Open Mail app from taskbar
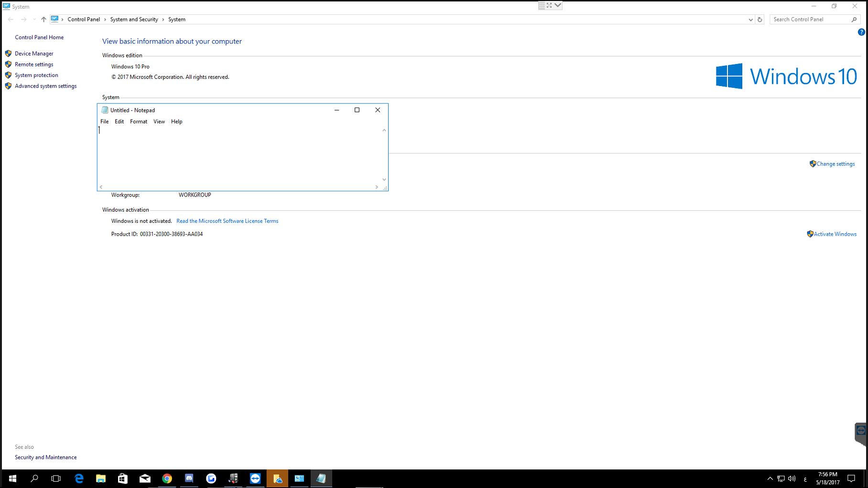Viewport: 868px width, 488px height. click(145, 478)
